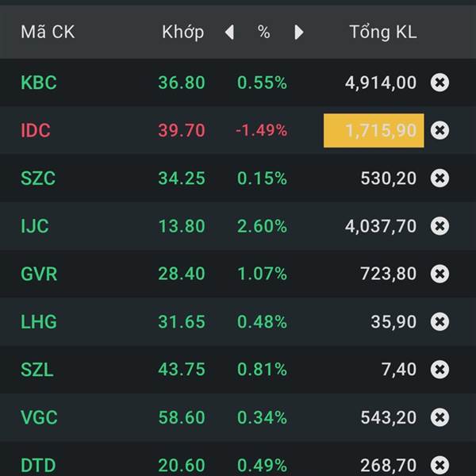Sort by Tổng KL volume header
Screen dimensions: 476x476
tap(382, 33)
